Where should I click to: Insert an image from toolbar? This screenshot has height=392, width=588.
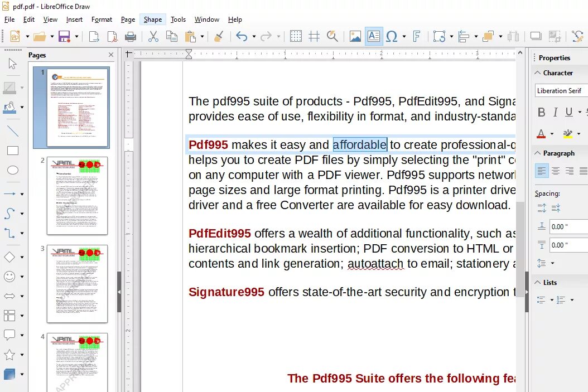pyautogui.click(x=355, y=36)
